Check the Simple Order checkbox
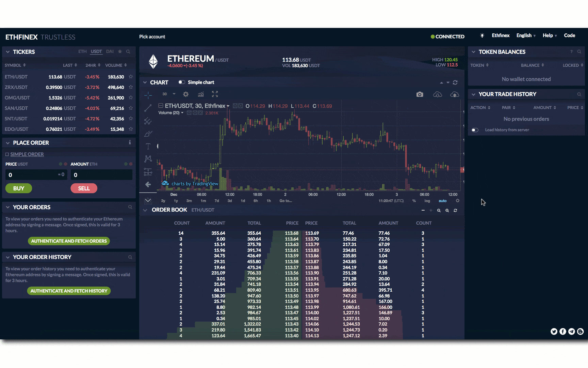Screen dimensions: 588x368 click(7, 154)
